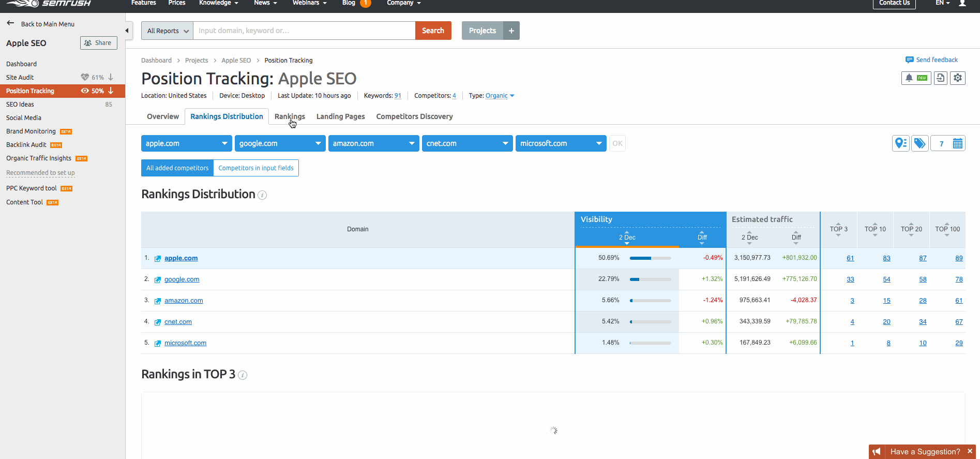980x459 pixels.
Task: Open amazon.com external link icon
Action: [158, 301]
